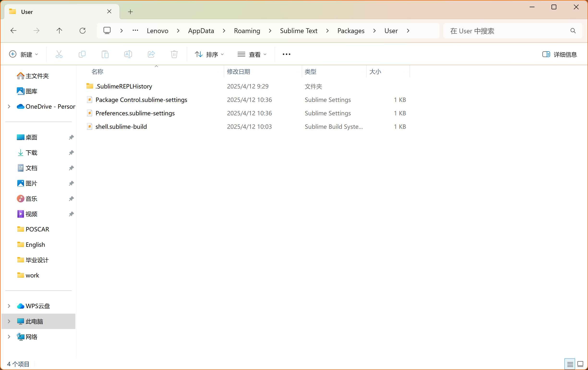Expand the OneDrive tree node
The image size is (588, 370).
click(9, 106)
